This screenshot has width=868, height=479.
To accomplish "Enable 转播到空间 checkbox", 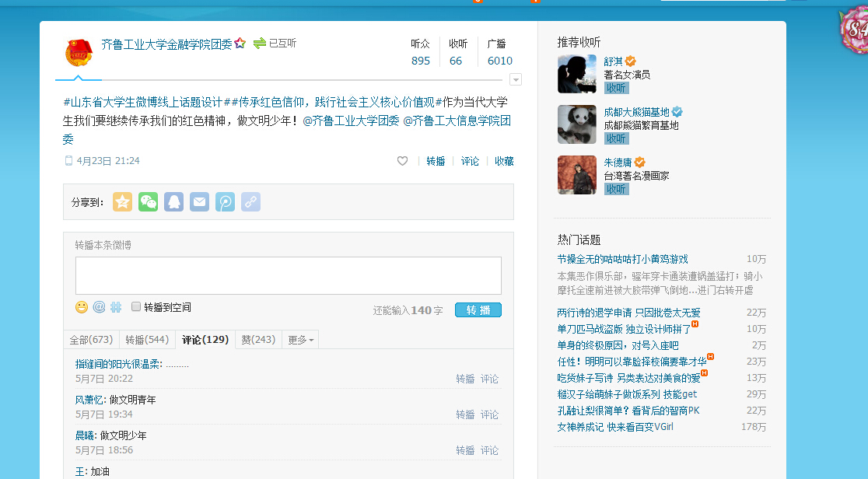I will click(x=135, y=306).
